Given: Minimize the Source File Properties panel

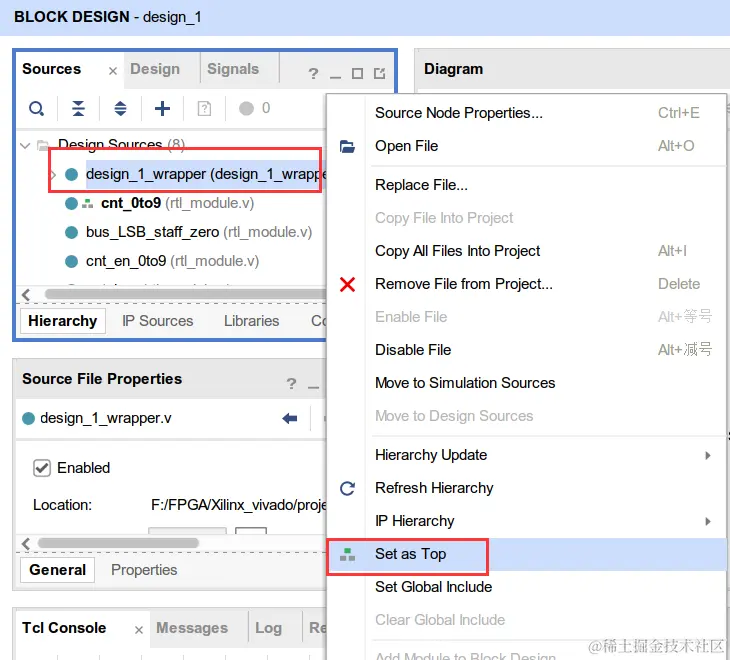Looking at the screenshot, I should click(x=313, y=387).
